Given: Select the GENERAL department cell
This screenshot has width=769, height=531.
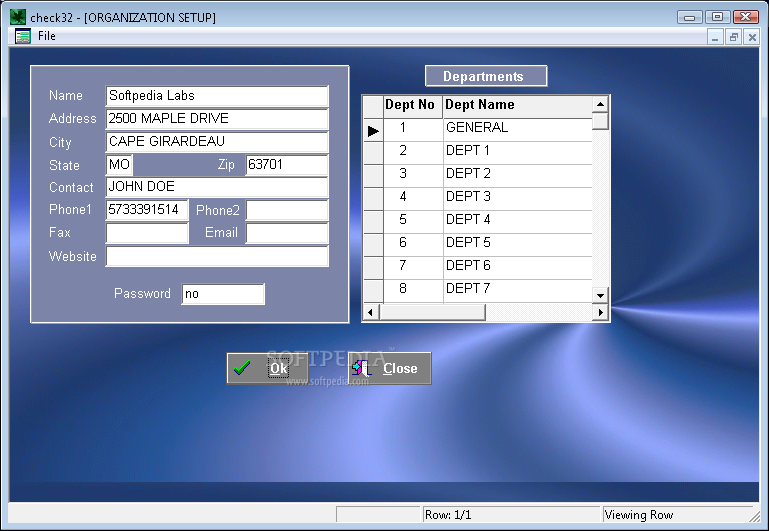Looking at the screenshot, I should pos(517,130).
